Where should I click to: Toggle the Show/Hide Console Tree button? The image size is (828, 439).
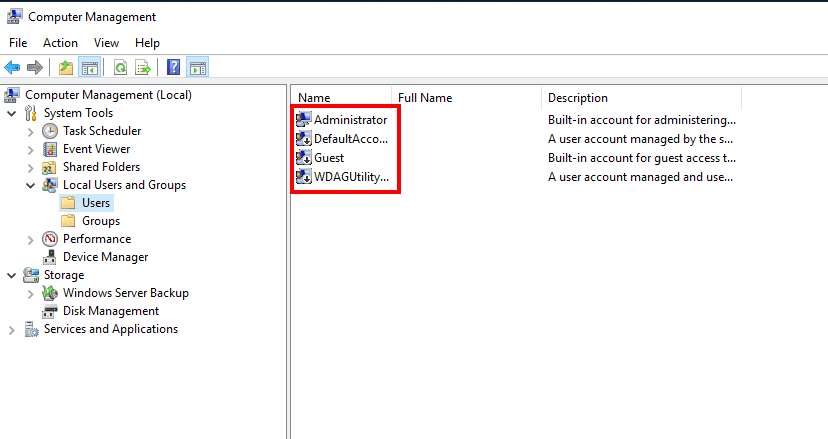[x=89, y=68]
